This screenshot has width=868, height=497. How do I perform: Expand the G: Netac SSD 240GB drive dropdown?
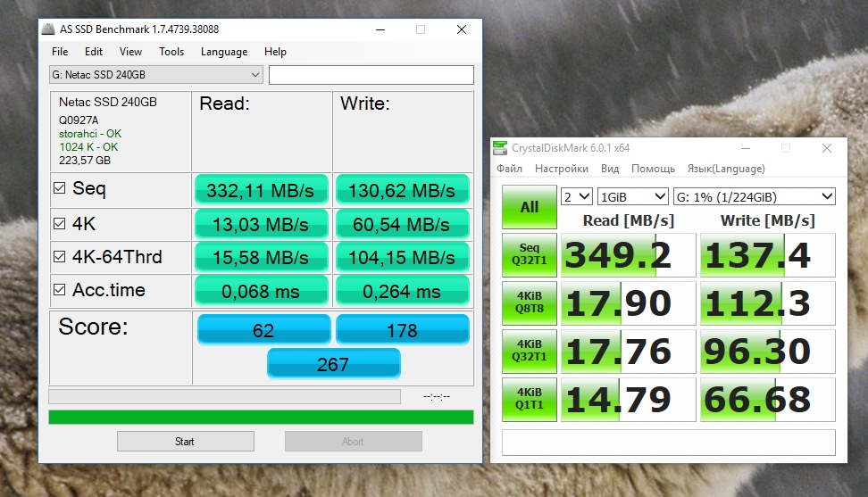[155, 75]
